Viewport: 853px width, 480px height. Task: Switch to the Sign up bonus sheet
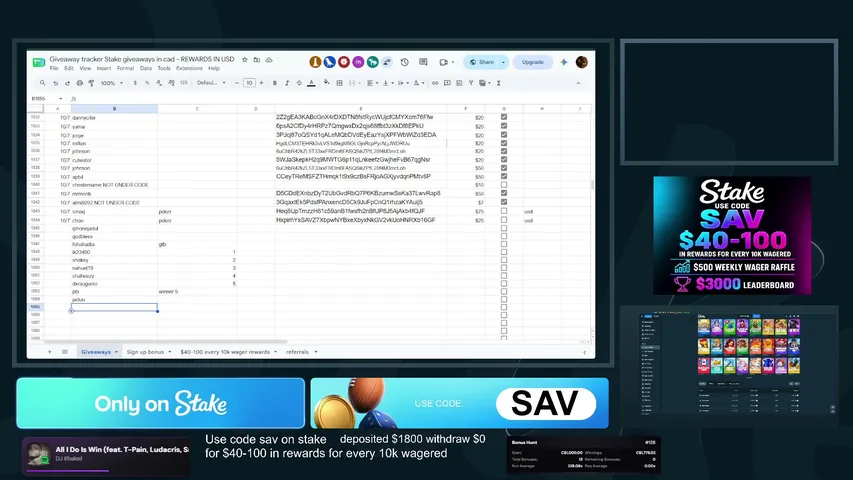click(x=145, y=352)
